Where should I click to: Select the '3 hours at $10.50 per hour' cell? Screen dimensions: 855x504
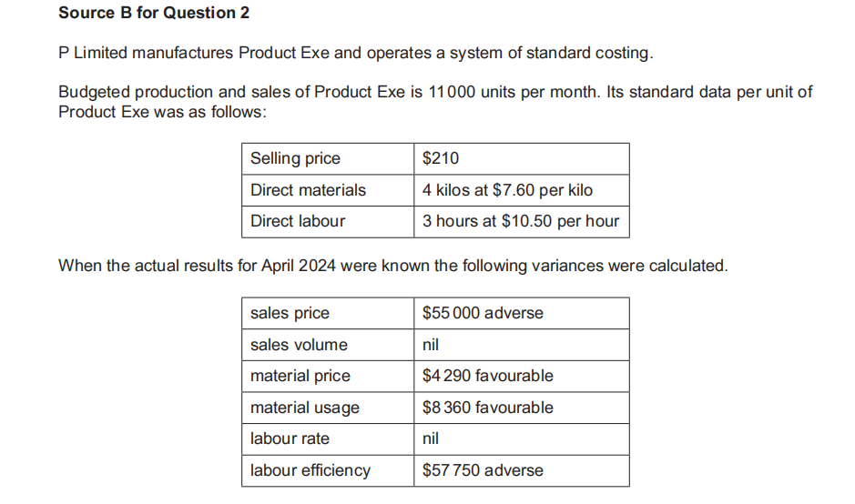(x=520, y=221)
